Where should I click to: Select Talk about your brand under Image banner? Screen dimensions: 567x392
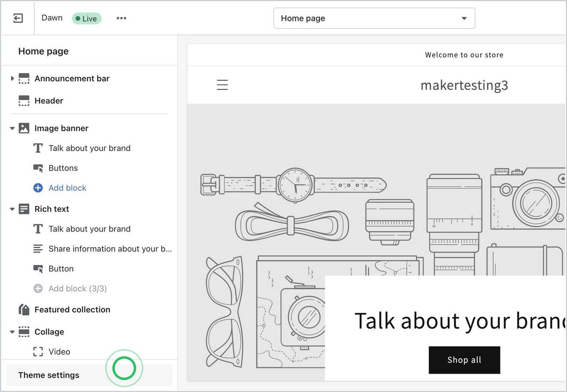click(x=89, y=148)
